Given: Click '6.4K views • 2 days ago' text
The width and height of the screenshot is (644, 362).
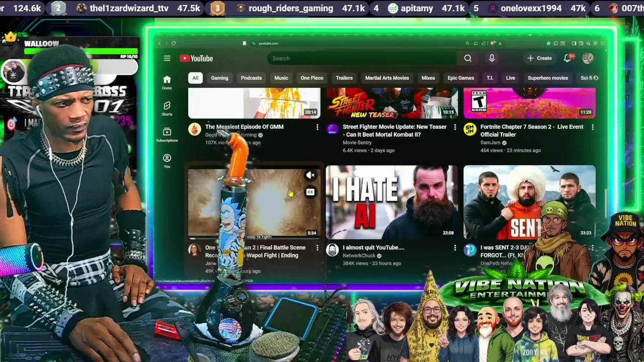Looking at the screenshot, I should (x=369, y=150).
